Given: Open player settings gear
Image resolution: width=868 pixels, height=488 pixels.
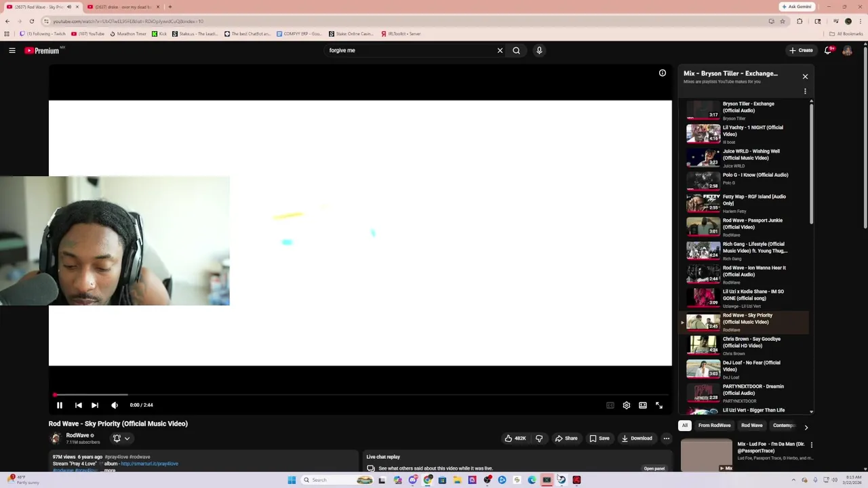Looking at the screenshot, I should coord(627,405).
